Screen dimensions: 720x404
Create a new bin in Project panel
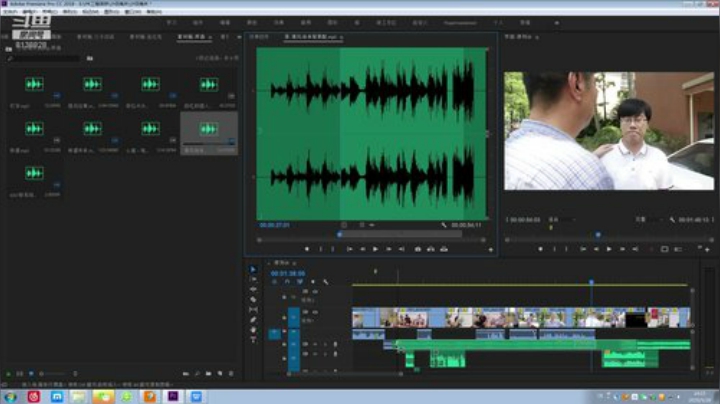point(208,374)
